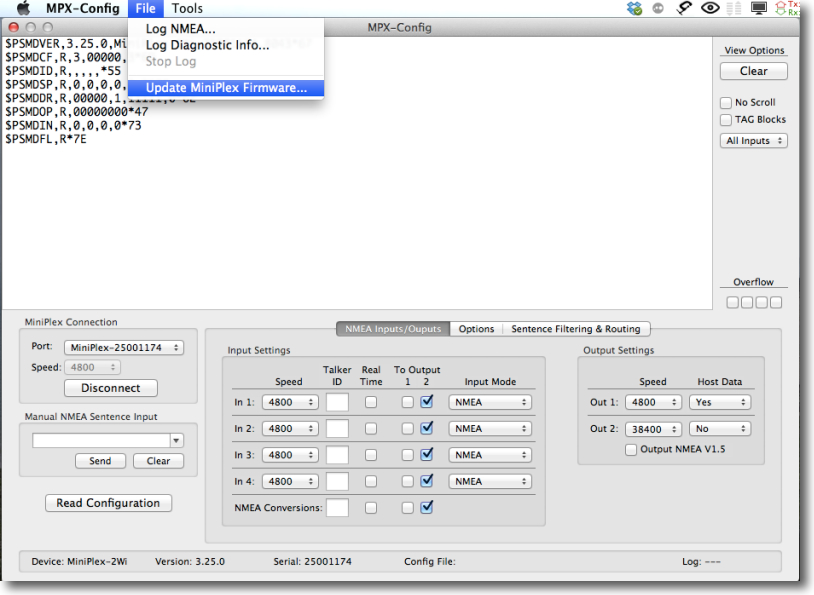Click status text "Device: MiniPlex-2Wi"
Screen dimensions: 814x595
[79, 562]
